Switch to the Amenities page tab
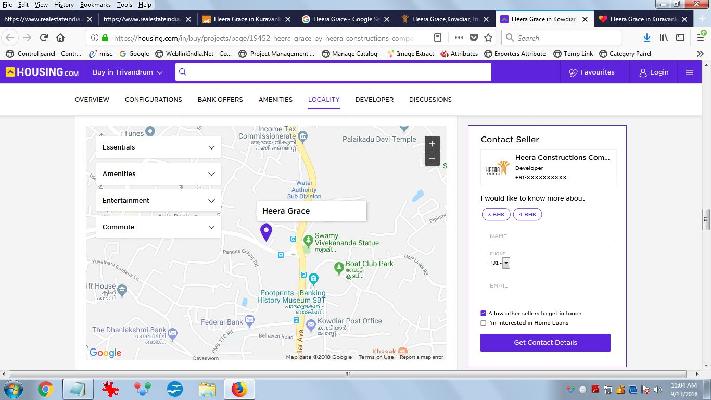The width and height of the screenshot is (711, 400). (x=275, y=99)
